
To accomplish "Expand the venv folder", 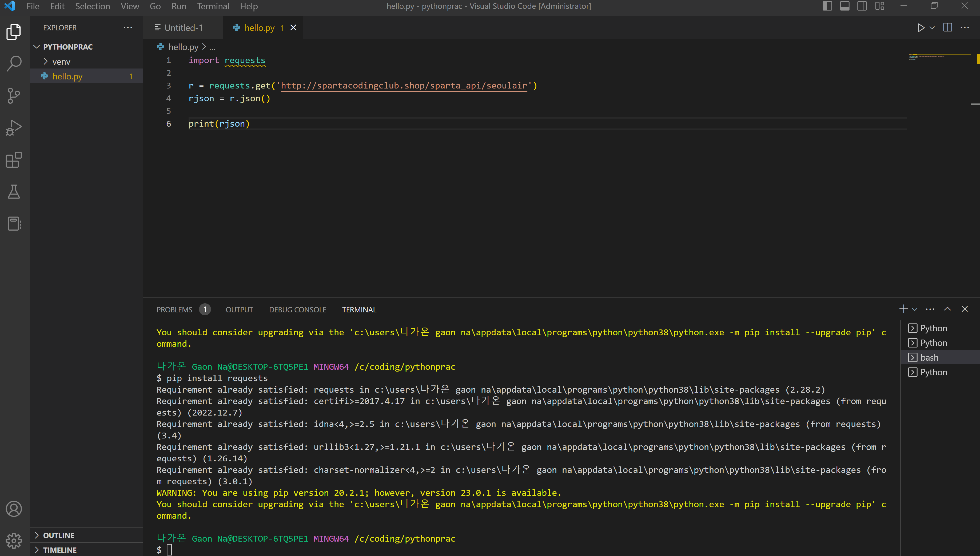I will point(86,62).
